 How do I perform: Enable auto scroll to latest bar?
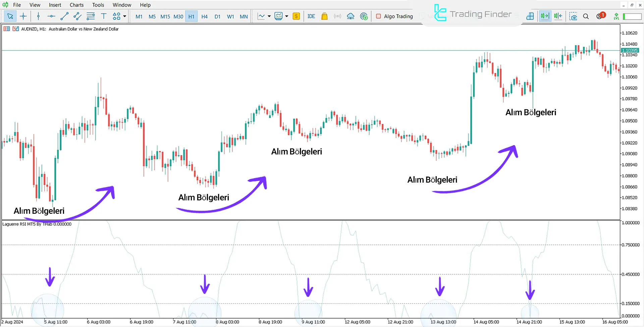(545, 16)
